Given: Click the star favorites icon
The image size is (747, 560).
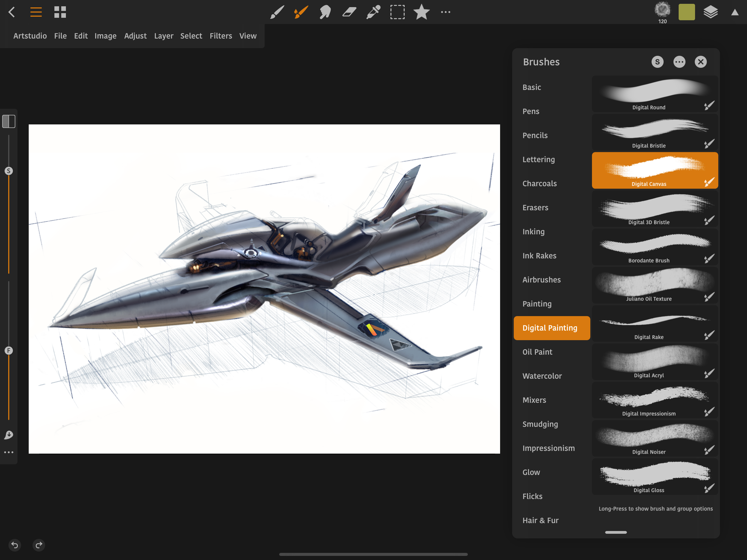Looking at the screenshot, I should 421,13.
